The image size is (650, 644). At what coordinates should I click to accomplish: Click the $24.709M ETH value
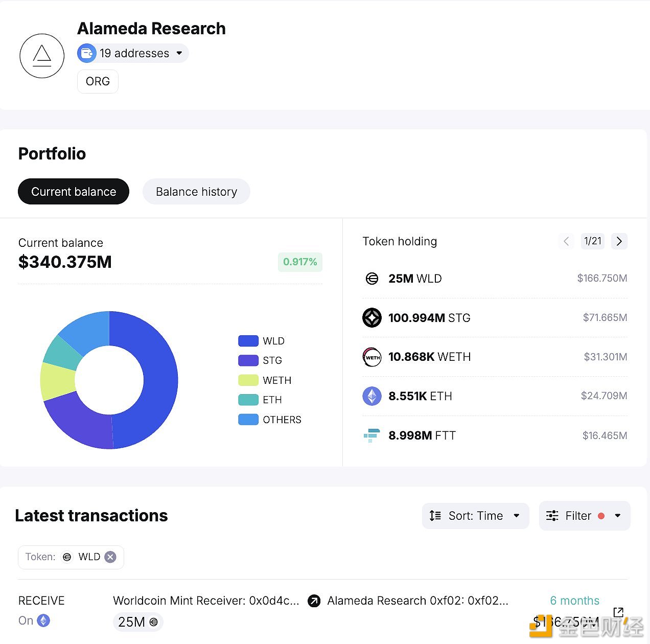click(604, 396)
